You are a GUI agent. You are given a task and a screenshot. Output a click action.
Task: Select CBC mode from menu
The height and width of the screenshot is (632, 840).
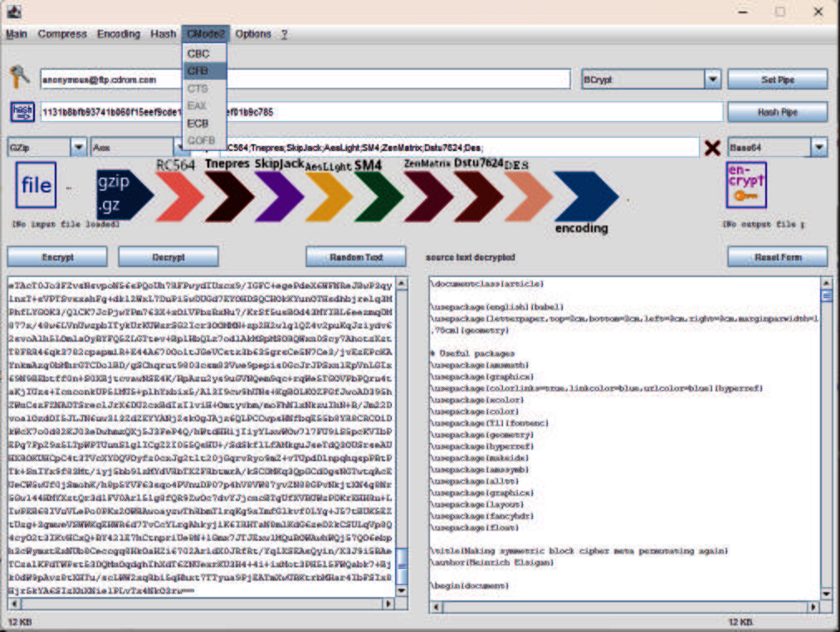(x=205, y=54)
